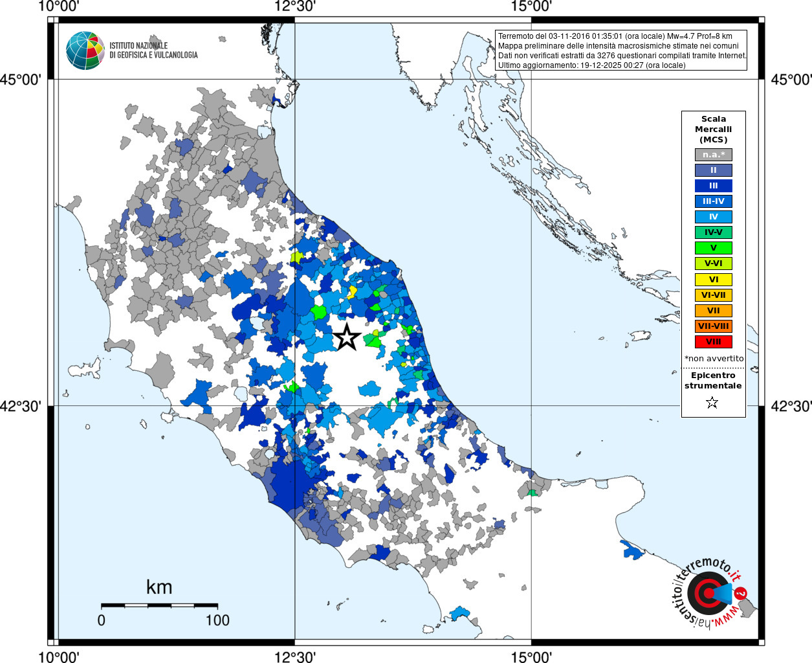812x663 pixels.
Task: Click the black-and-white km scale bar
Action: [x=159, y=605]
